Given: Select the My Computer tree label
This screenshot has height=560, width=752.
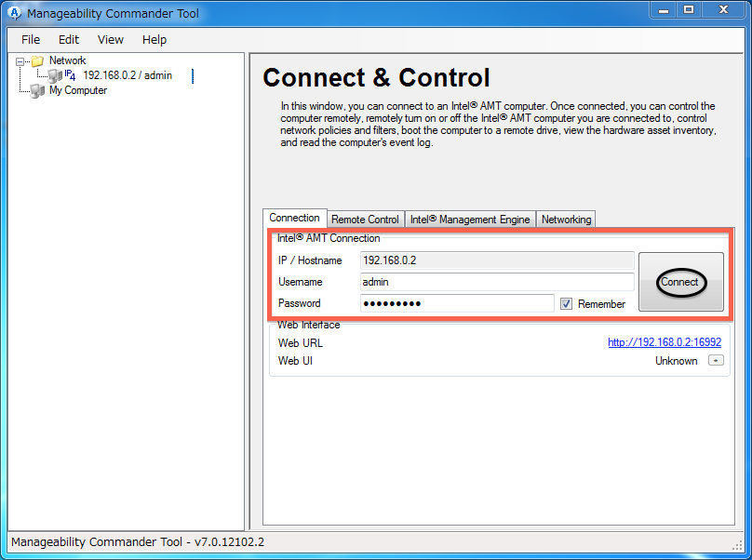Looking at the screenshot, I should tap(78, 90).
